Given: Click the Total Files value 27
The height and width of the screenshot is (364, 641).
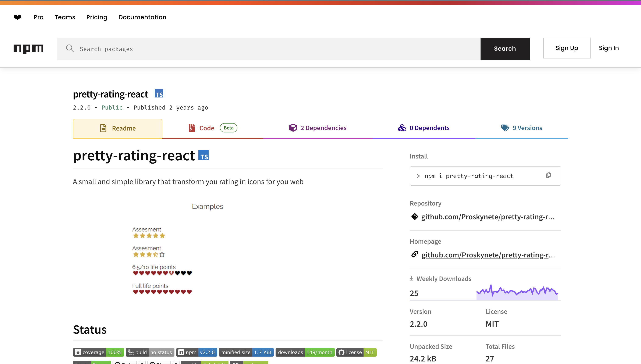Looking at the screenshot, I should [x=490, y=359].
